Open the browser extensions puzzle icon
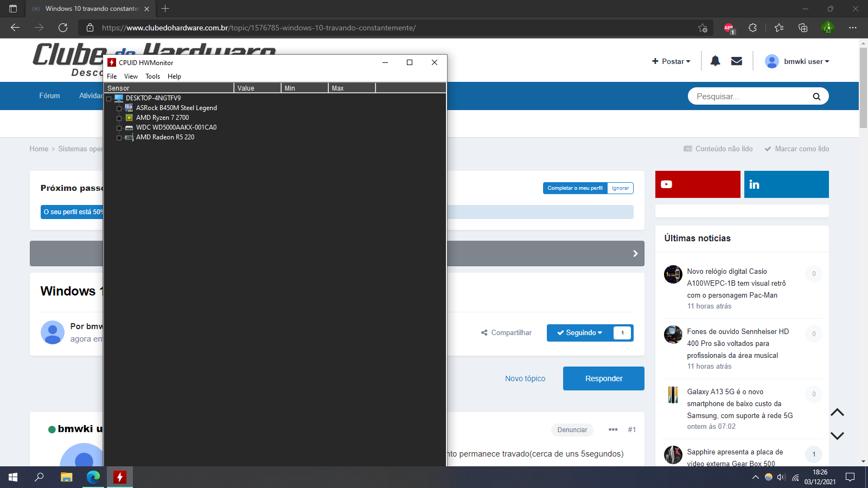 pyautogui.click(x=752, y=28)
